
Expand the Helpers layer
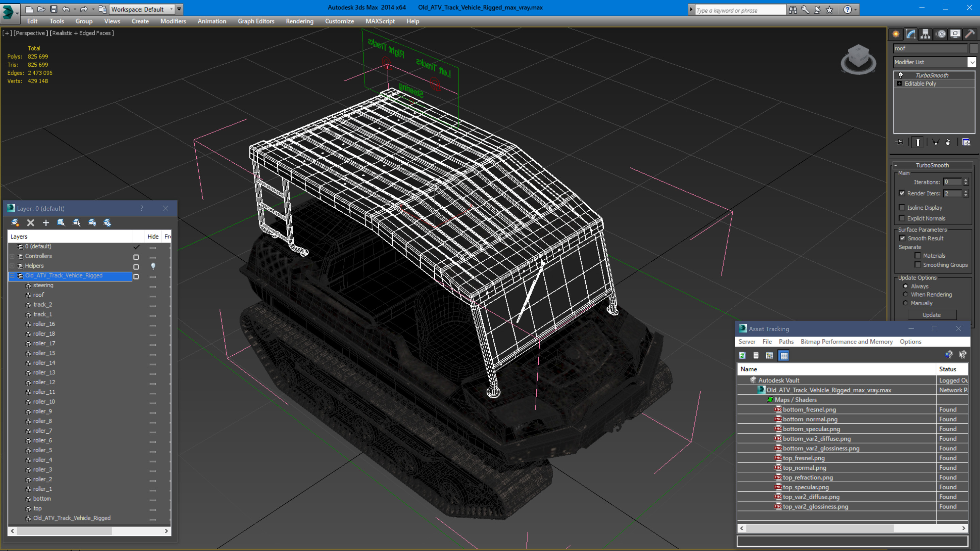(12, 265)
